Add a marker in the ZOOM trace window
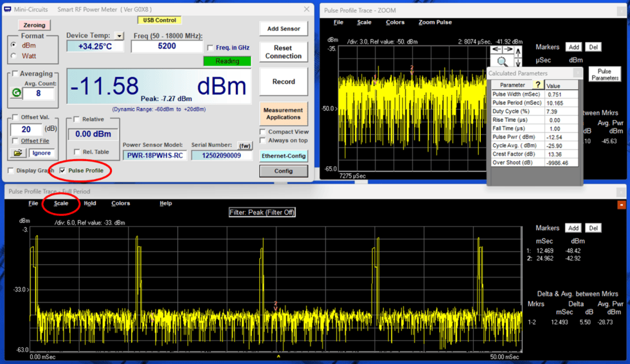This screenshot has width=630, height=364. [x=573, y=47]
